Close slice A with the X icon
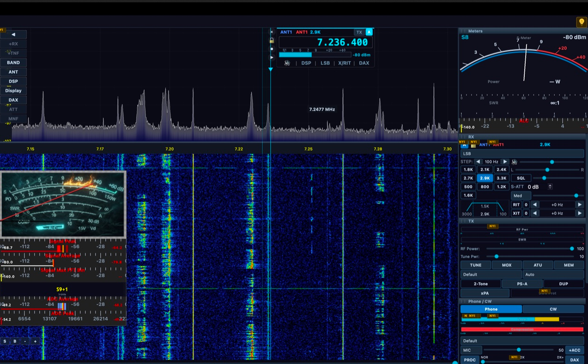 tap(272, 32)
